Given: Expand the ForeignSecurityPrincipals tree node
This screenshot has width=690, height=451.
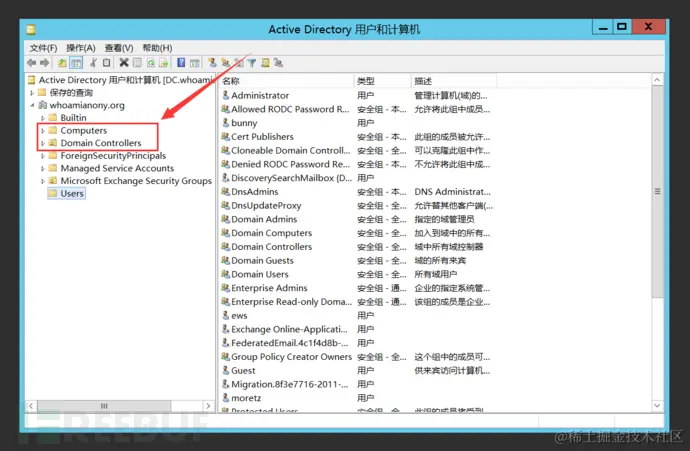Looking at the screenshot, I should 43,156.
